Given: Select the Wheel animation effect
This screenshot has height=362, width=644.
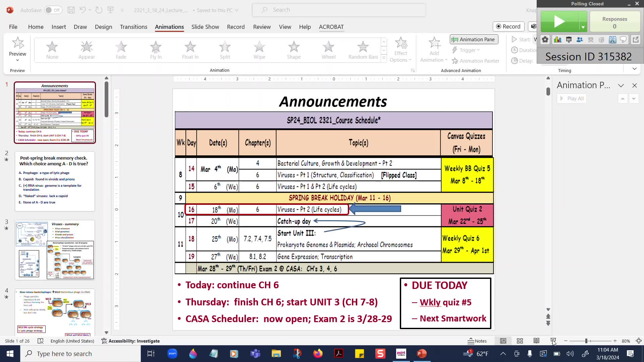Looking at the screenshot, I should (x=328, y=50).
